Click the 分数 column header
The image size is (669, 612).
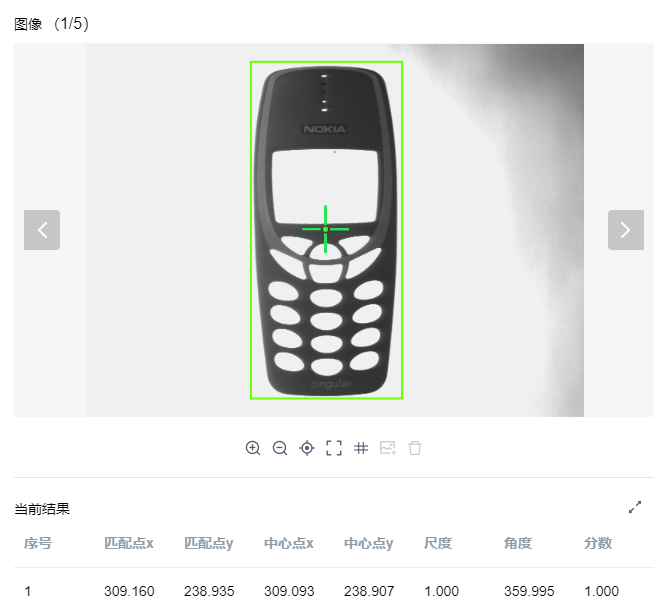598,543
